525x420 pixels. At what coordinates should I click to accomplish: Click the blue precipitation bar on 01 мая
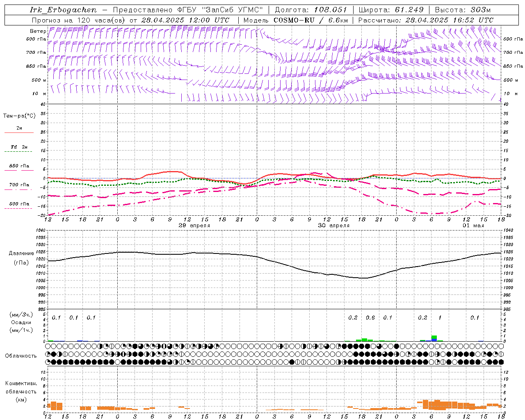point(434,340)
